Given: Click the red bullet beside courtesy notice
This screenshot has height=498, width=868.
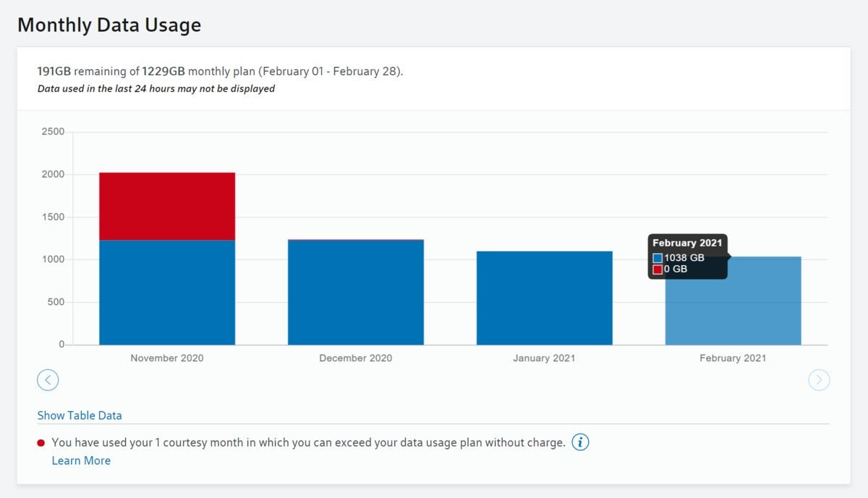Looking at the screenshot, I should click(41, 442).
